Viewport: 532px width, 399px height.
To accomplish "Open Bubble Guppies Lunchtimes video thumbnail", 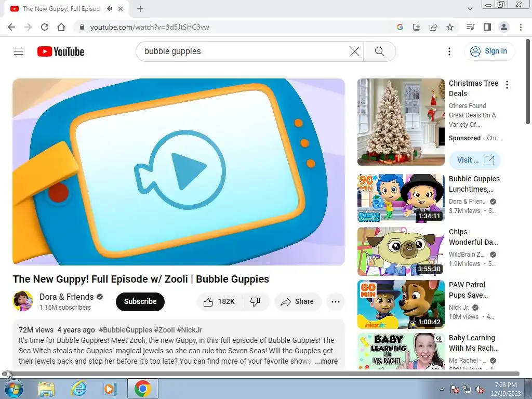I will [401, 198].
